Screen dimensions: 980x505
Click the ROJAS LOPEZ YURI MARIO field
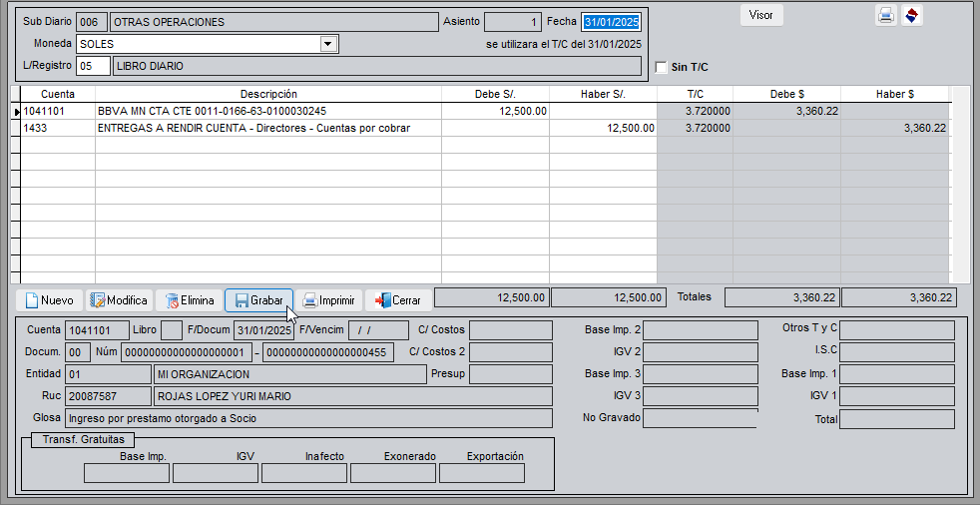click(x=352, y=396)
